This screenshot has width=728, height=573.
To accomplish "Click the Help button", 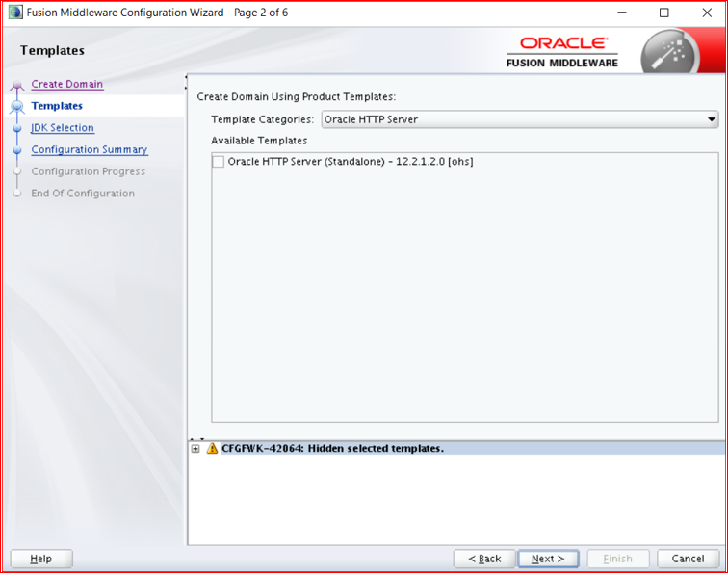I will point(41,559).
